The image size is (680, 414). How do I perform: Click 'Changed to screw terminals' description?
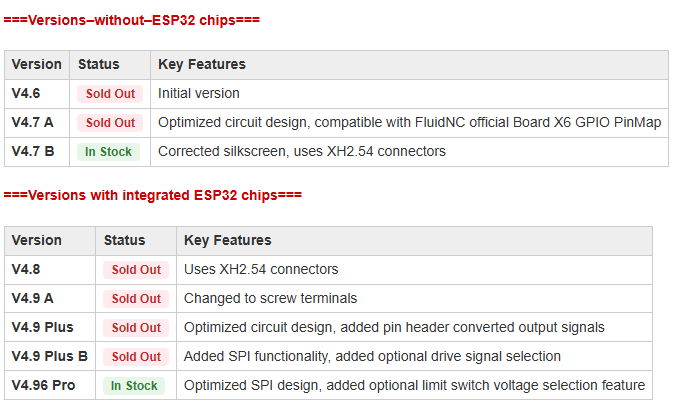270,298
